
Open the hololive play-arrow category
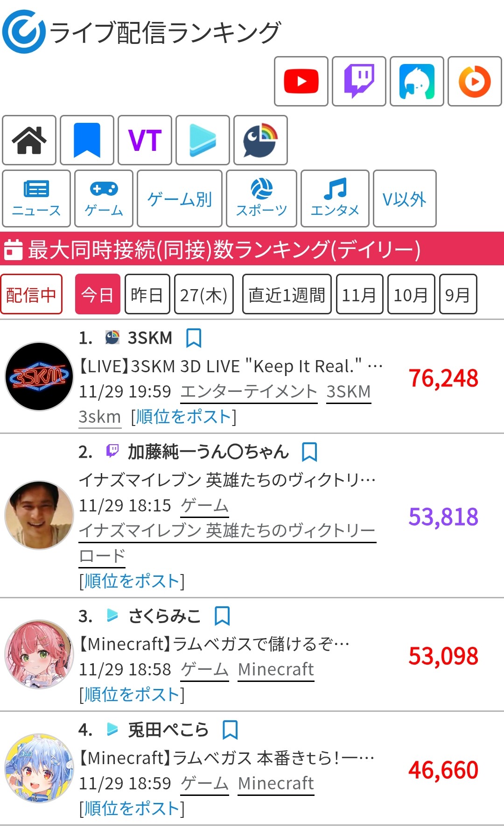(203, 140)
